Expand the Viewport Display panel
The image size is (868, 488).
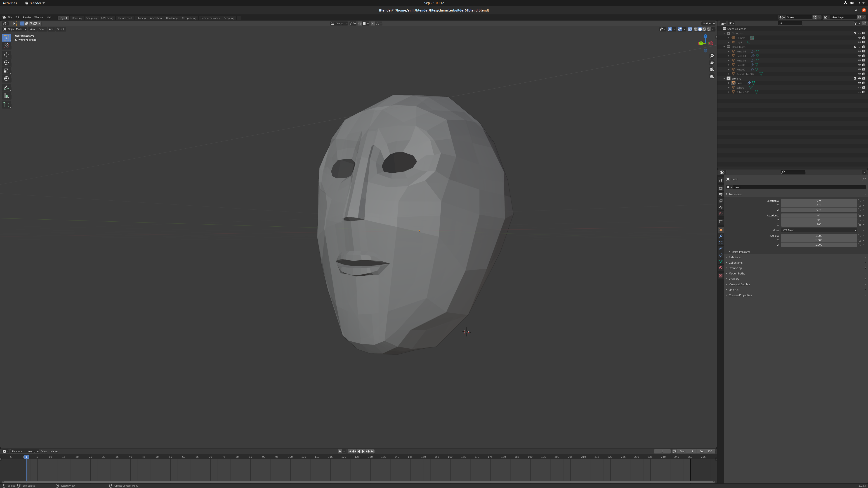(739, 284)
